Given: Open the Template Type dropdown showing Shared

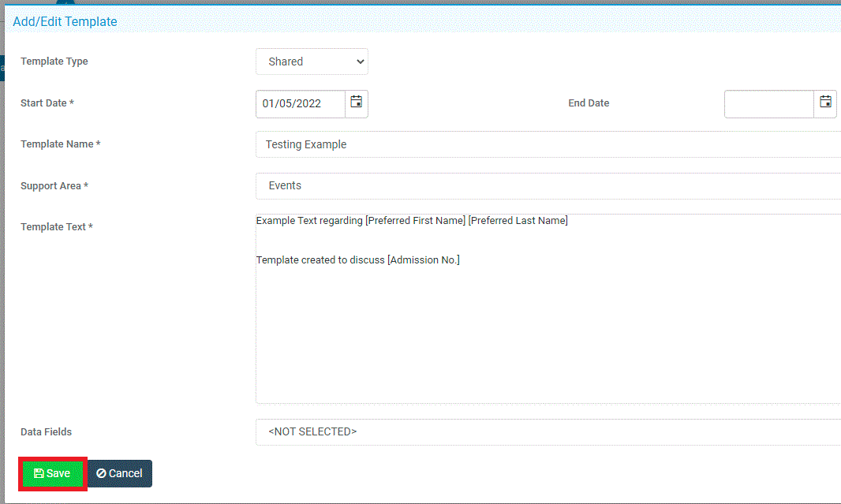Looking at the screenshot, I should click(312, 61).
